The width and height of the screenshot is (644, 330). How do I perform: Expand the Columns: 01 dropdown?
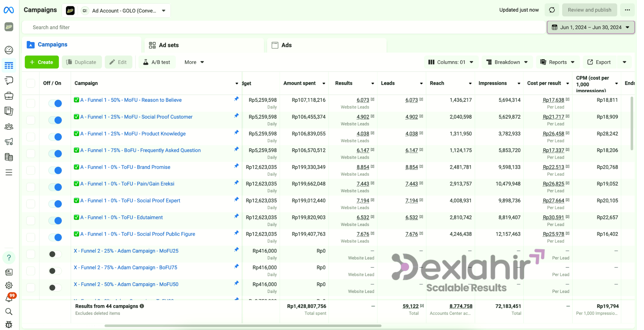coord(451,62)
